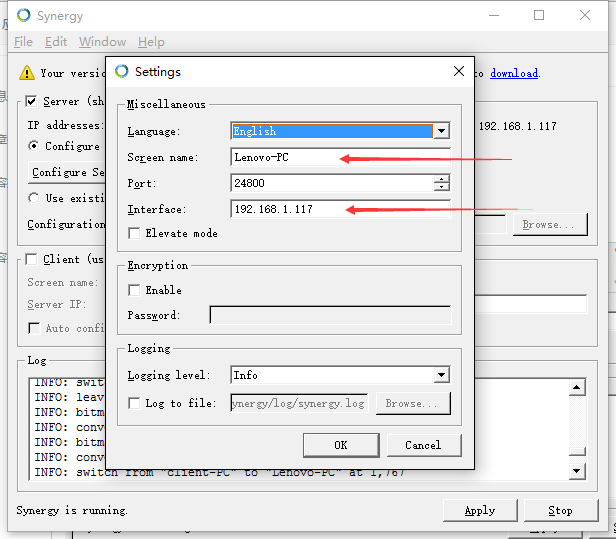Select the English language combo box

340,131
